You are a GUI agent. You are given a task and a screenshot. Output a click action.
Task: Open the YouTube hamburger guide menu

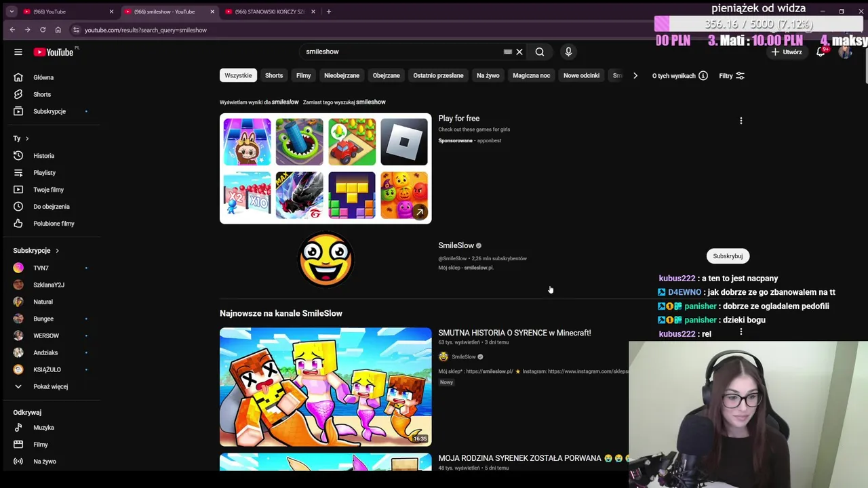(x=18, y=52)
